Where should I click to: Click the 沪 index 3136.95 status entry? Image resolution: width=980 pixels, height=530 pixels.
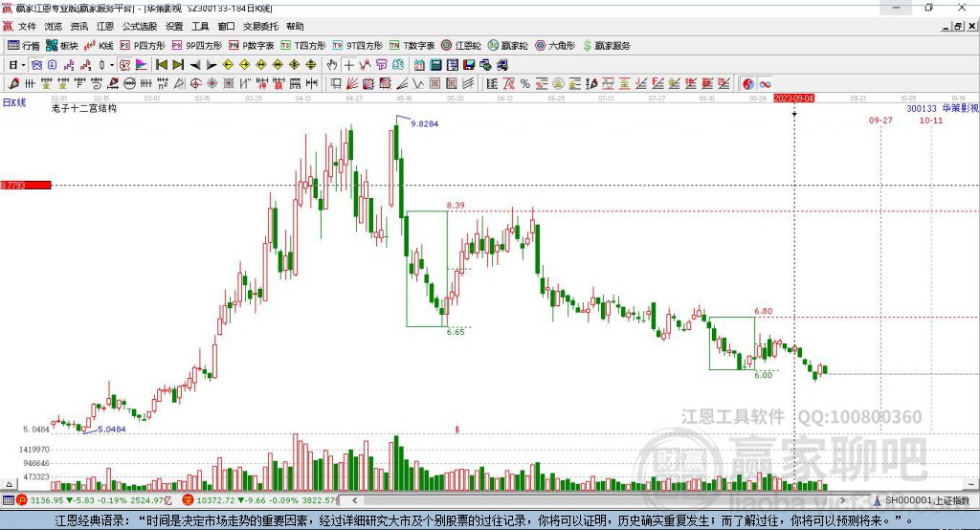94,500
